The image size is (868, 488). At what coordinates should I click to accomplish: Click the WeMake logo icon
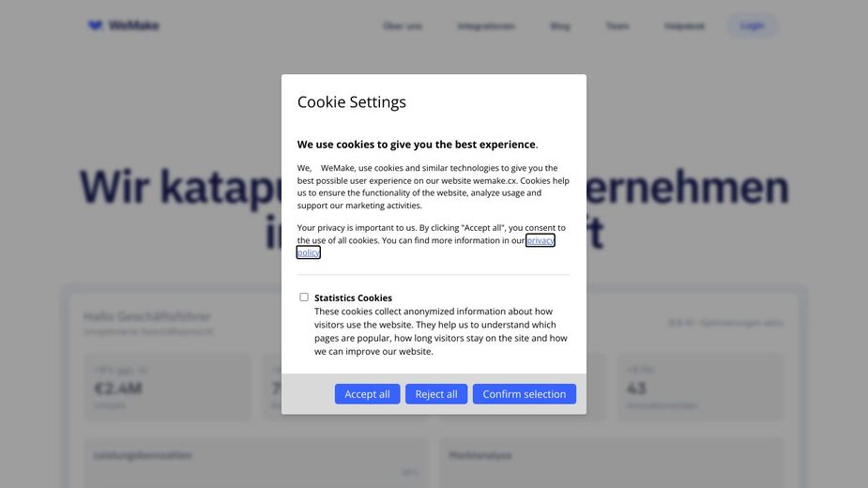95,25
